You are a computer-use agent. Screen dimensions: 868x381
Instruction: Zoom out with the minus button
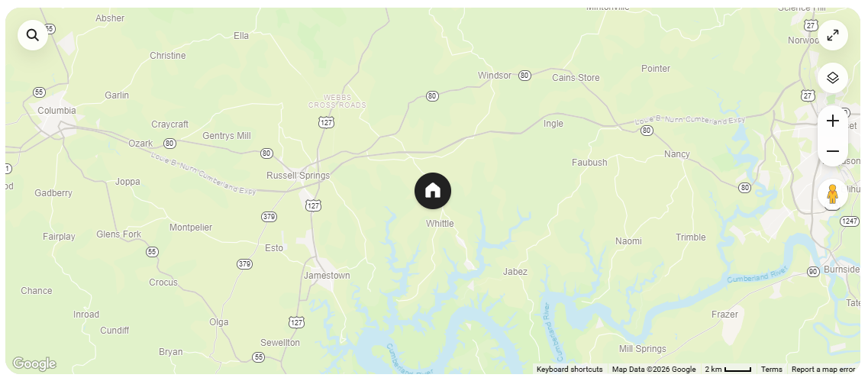coord(833,151)
